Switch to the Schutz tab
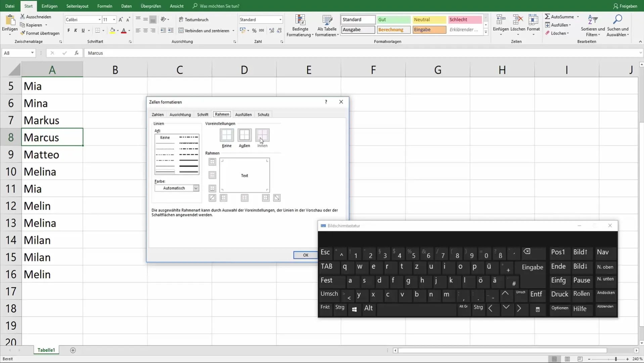 click(x=264, y=115)
